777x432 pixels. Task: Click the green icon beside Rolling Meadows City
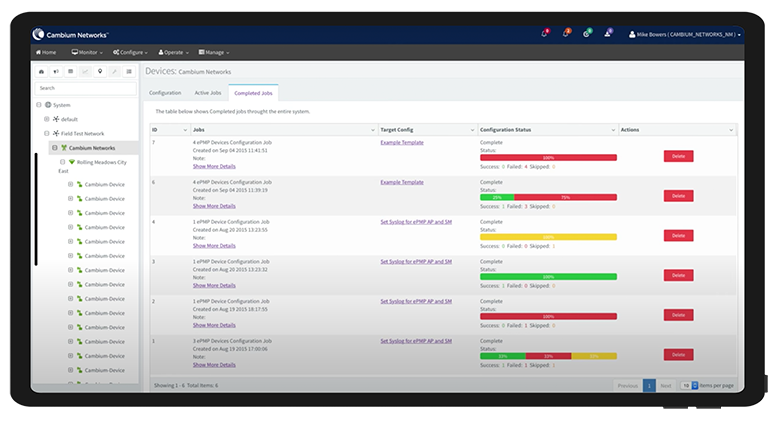tap(72, 162)
